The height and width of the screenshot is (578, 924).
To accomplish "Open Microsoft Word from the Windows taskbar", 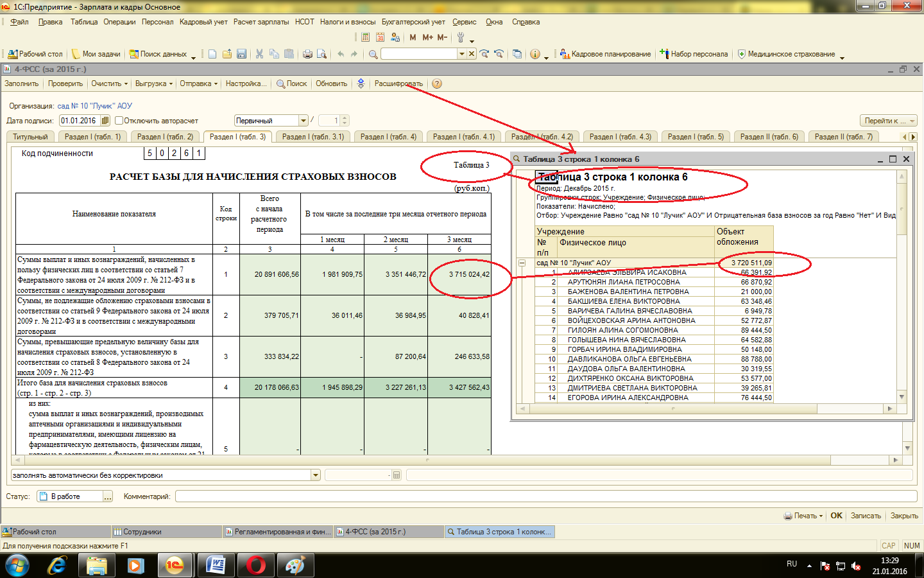I will point(215,565).
